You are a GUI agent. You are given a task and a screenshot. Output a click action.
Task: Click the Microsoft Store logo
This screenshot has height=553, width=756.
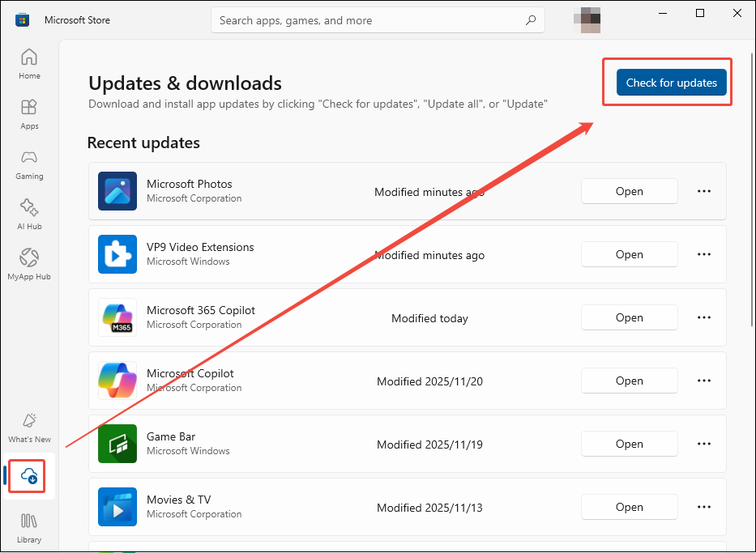point(21,19)
